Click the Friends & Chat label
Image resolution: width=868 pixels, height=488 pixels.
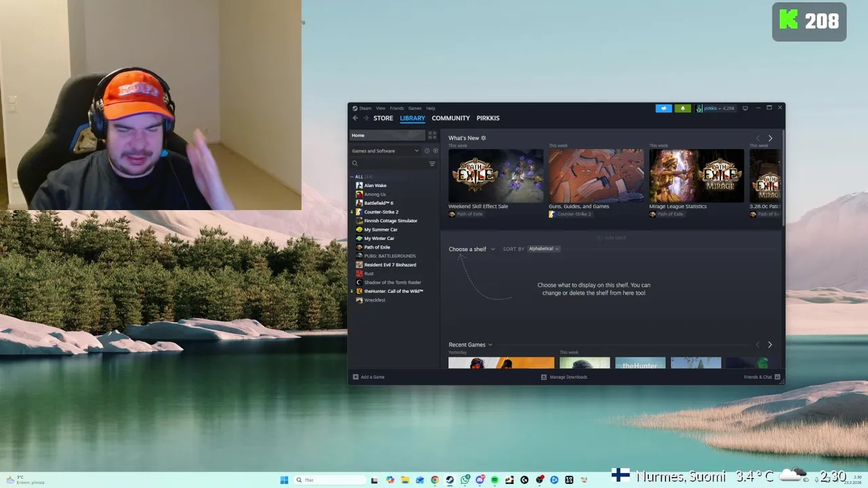pyautogui.click(x=757, y=377)
